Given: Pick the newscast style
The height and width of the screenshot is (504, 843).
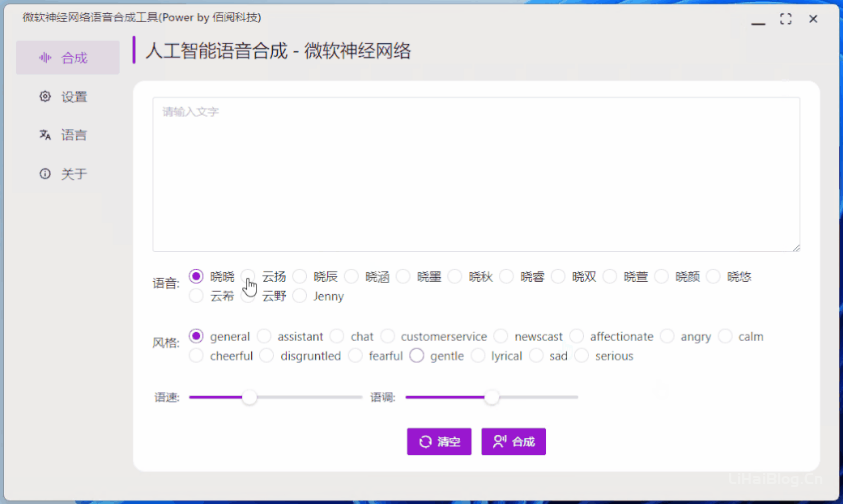Looking at the screenshot, I should (501, 336).
